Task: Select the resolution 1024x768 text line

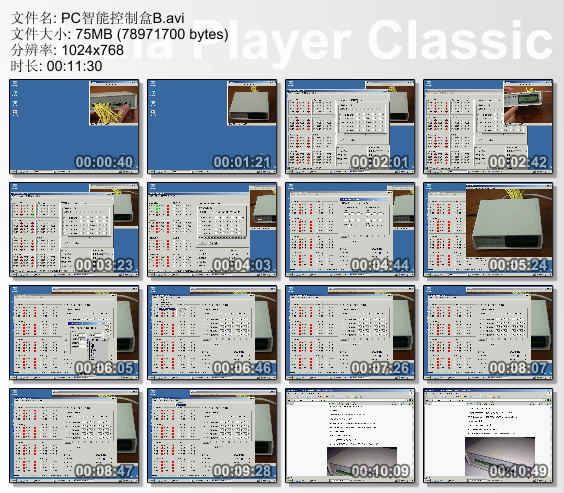Action: (67, 50)
